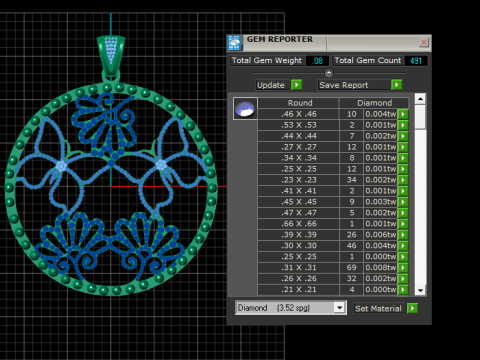Select the .30 X .30 size cell

click(x=299, y=246)
